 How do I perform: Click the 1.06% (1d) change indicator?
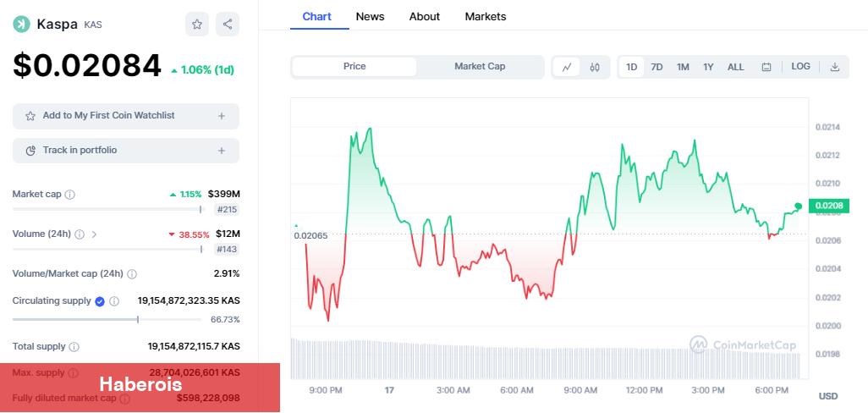pyautogui.click(x=202, y=69)
